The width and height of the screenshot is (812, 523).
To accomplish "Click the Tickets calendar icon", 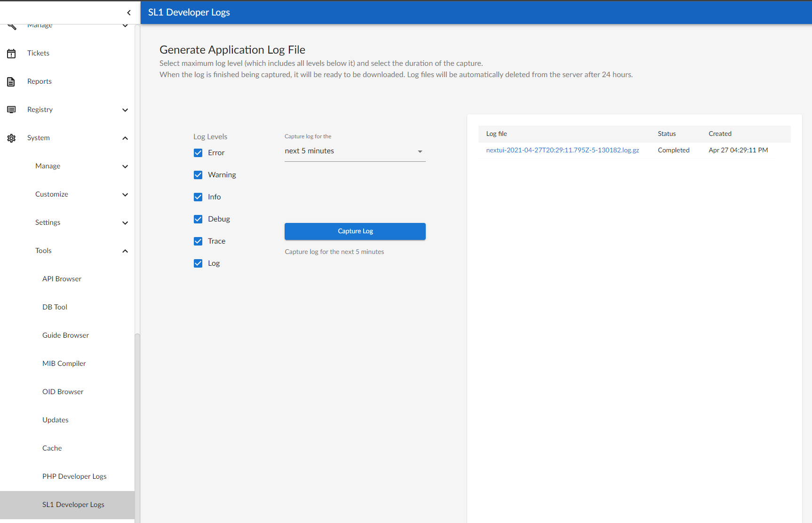I will 11,54.
